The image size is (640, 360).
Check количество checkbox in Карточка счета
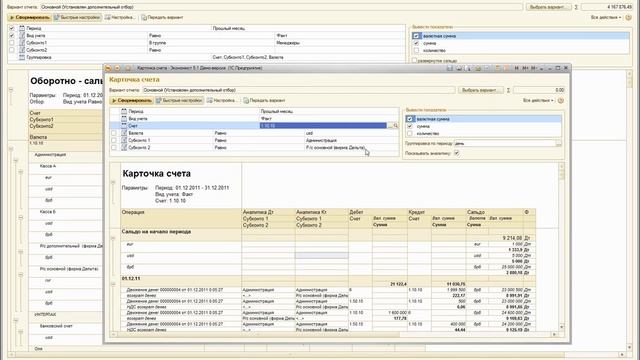pos(410,133)
